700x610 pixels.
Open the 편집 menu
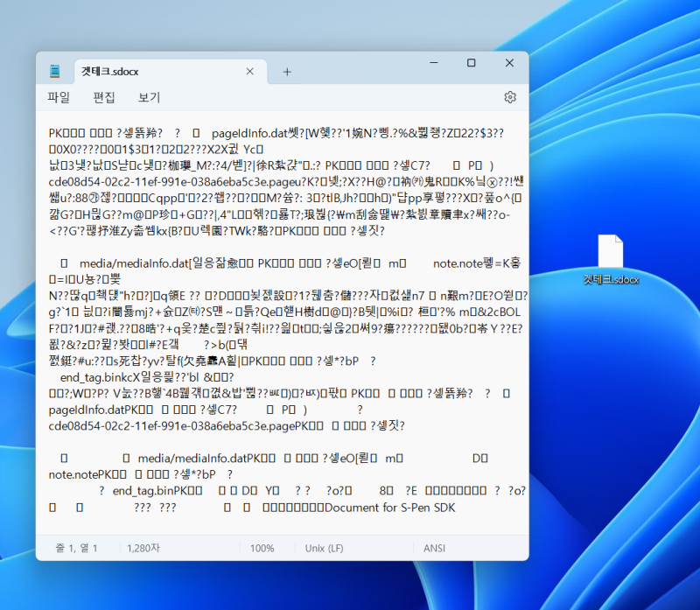(x=102, y=97)
